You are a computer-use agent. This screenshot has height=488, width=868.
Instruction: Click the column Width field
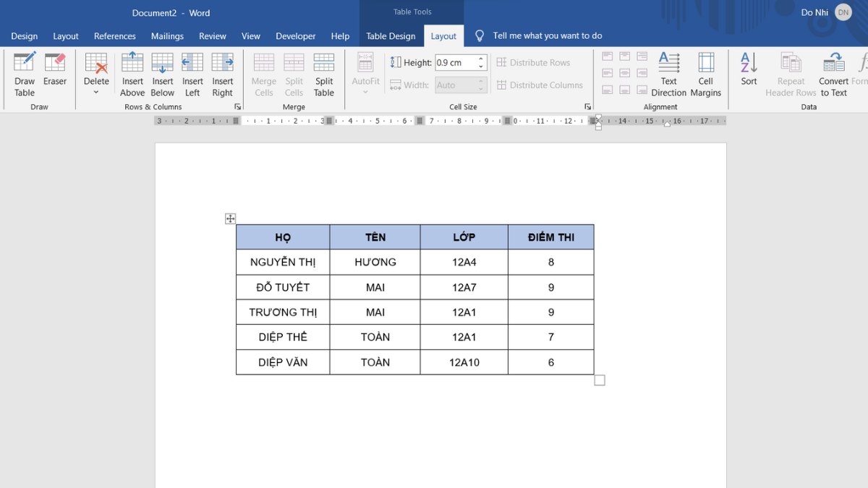click(x=455, y=85)
